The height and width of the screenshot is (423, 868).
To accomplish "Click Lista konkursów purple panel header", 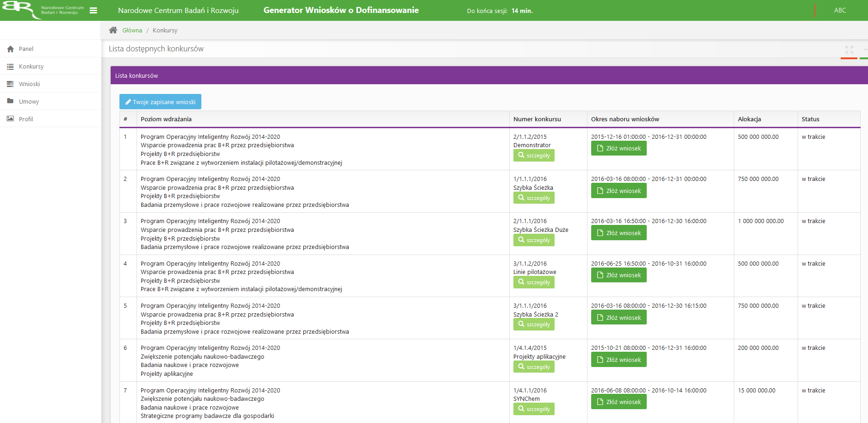I will click(489, 75).
